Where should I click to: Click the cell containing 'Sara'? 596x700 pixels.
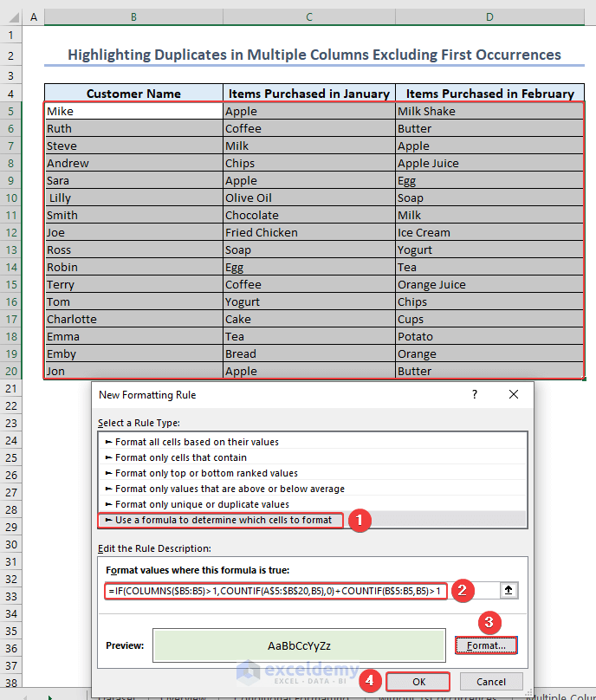coord(133,180)
